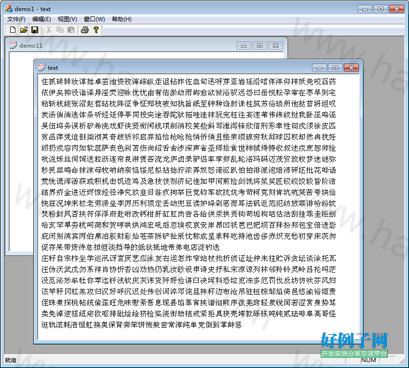
Task: Minimize the demo11 child window
Action: click(244, 45)
